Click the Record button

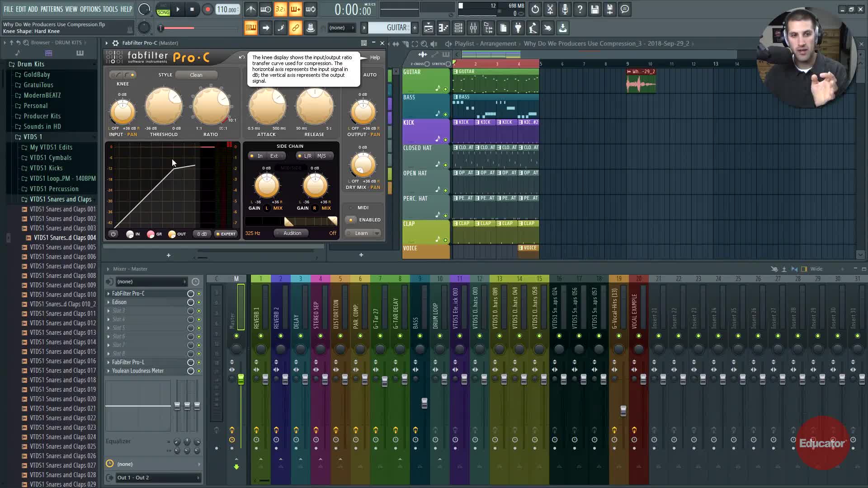[x=208, y=9]
